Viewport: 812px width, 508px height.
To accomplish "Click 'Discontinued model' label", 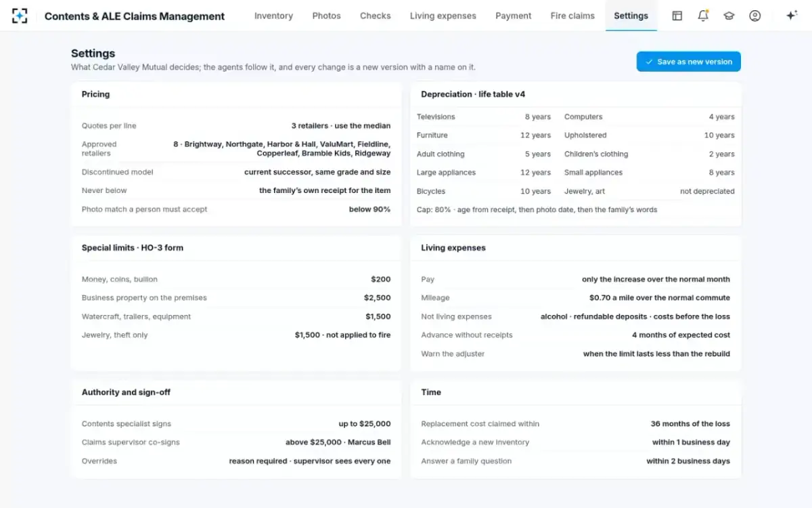I will [x=118, y=172].
